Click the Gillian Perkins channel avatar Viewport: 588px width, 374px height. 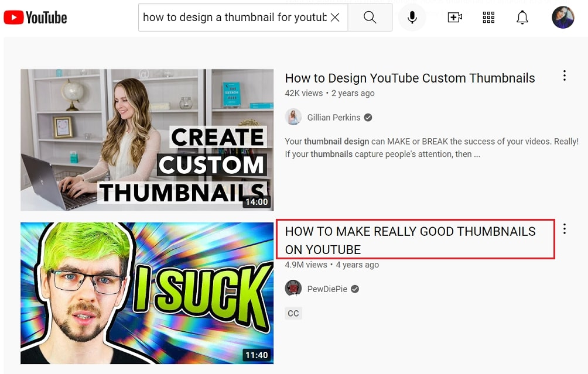(293, 117)
